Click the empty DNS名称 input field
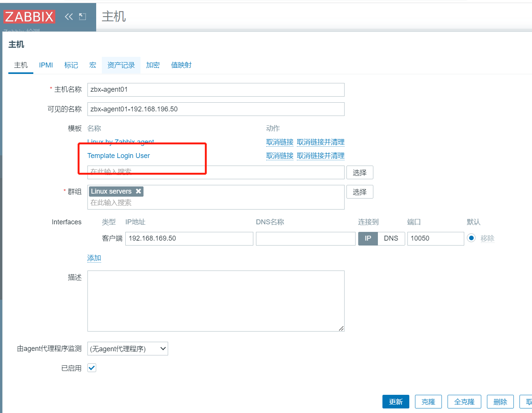Viewport: 532px width, 413px height. point(306,239)
